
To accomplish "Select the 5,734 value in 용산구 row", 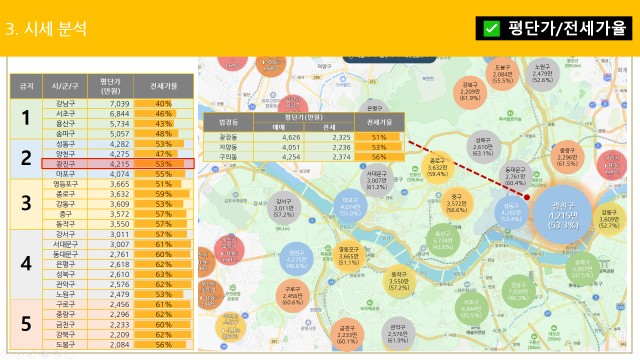I will tap(119, 124).
